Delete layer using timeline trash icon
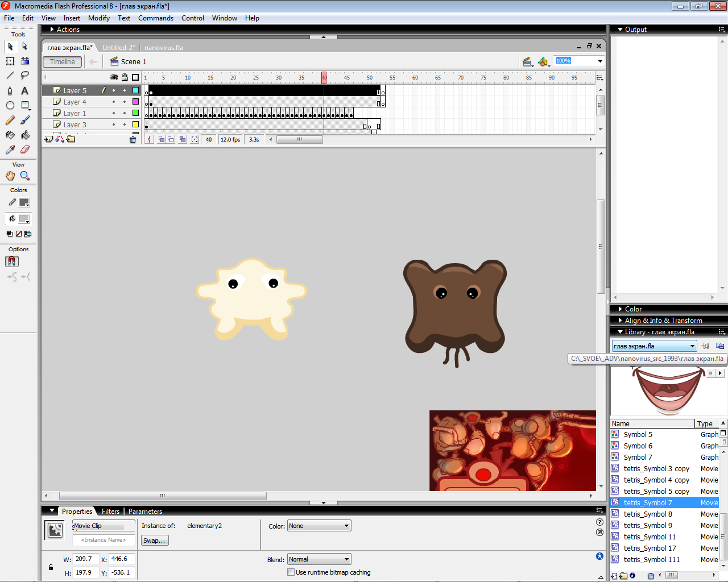Viewport: 728px width, 582px height. [133, 139]
